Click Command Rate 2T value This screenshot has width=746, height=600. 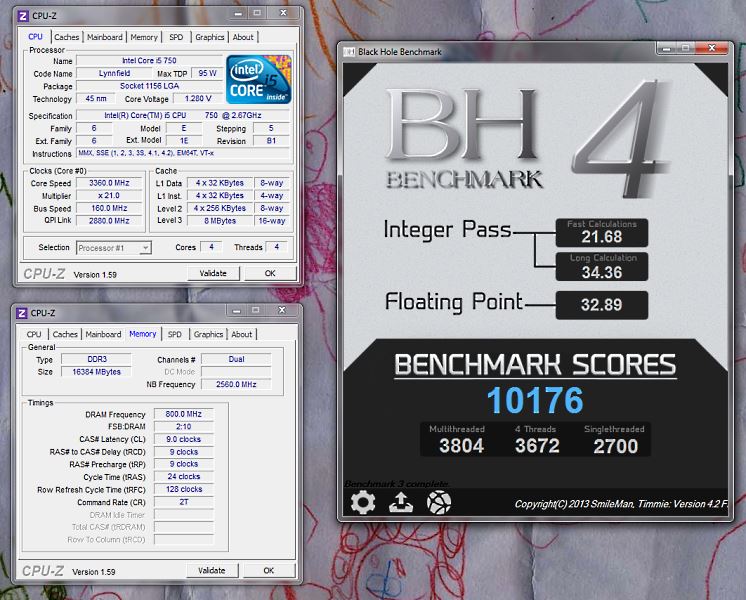(184, 502)
